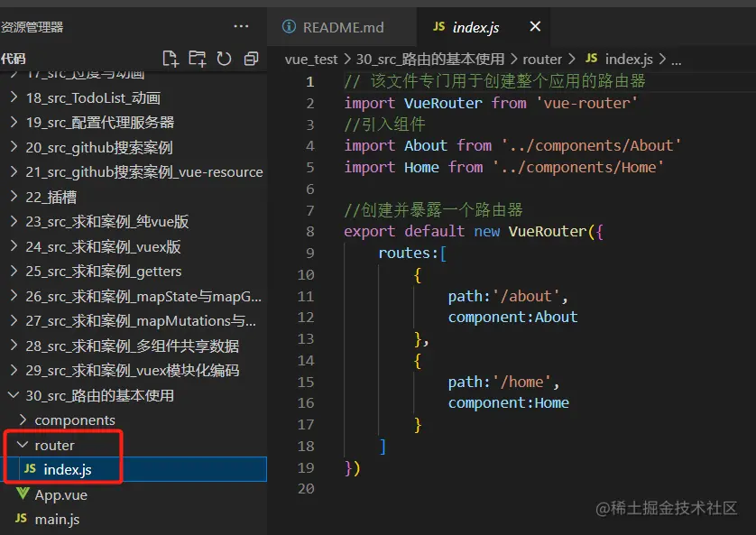756x535 pixels.
Task: Expand 22_插槽 folder chevron
Action: (x=14, y=197)
